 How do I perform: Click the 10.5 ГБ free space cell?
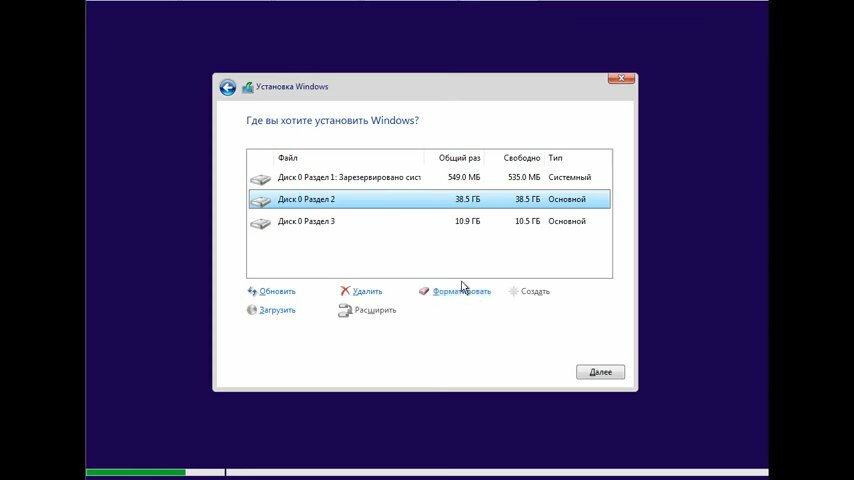point(528,221)
